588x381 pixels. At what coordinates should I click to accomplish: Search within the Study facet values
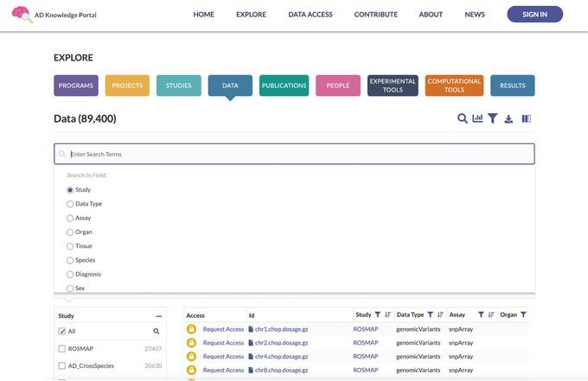coord(157,331)
